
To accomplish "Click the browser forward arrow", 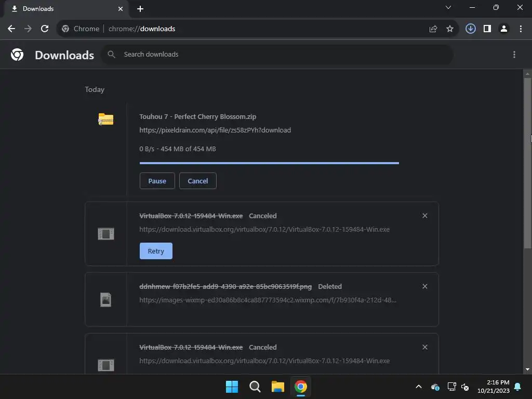I will click(x=28, y=29).
